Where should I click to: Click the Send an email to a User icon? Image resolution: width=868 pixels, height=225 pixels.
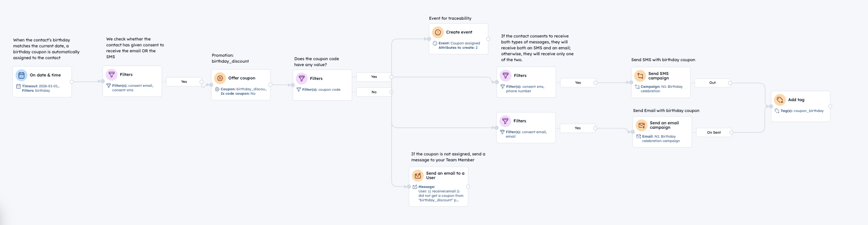(x=418, y=176)
